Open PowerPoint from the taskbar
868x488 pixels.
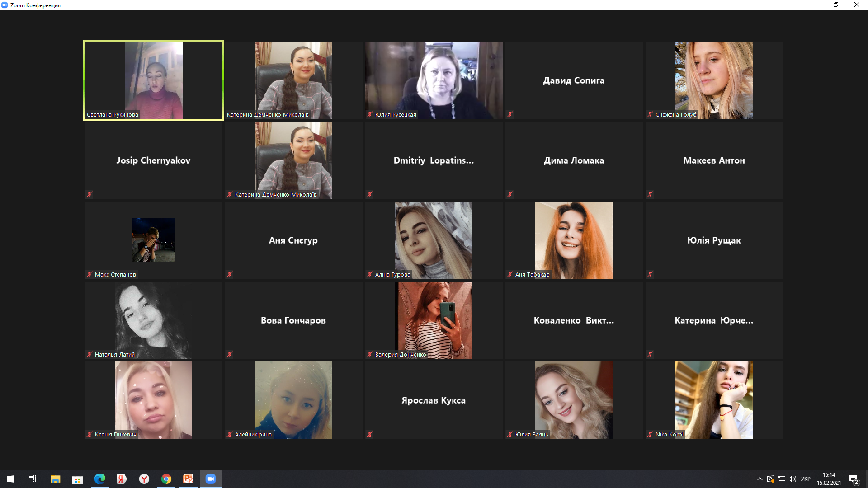pyautogui.click(x=188, y=479)
